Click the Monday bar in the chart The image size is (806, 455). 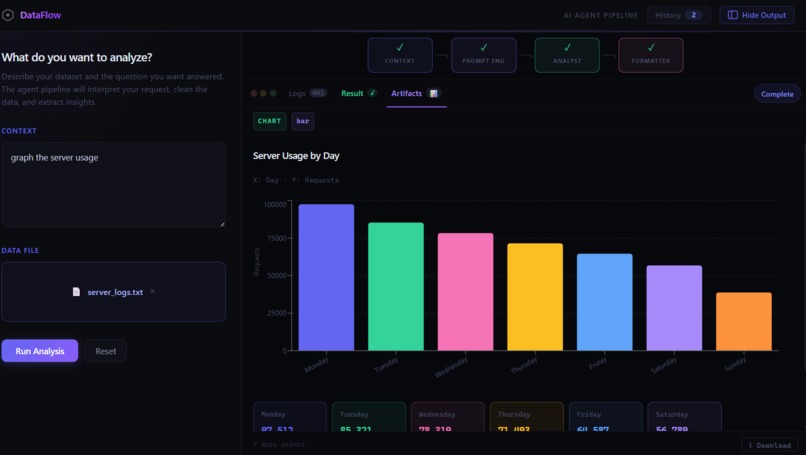pos(326,278)
